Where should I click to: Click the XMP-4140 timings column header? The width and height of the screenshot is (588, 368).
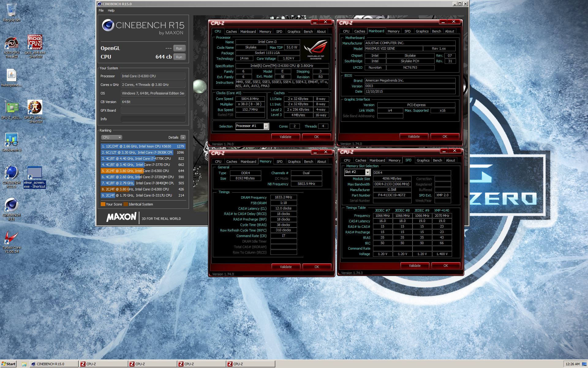(442, 210)
